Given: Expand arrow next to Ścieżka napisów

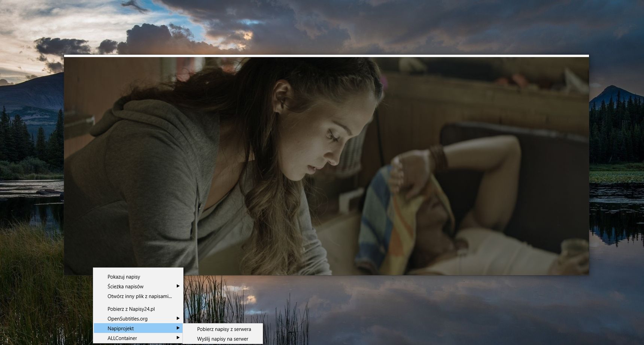Looking at the screenshot, I should point(178,286).
